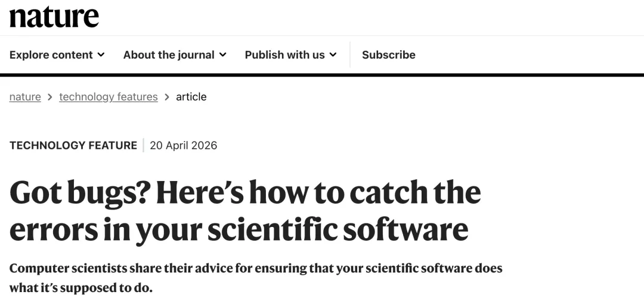Click breadcrumb arrow before article

click(x=167, y=97)
